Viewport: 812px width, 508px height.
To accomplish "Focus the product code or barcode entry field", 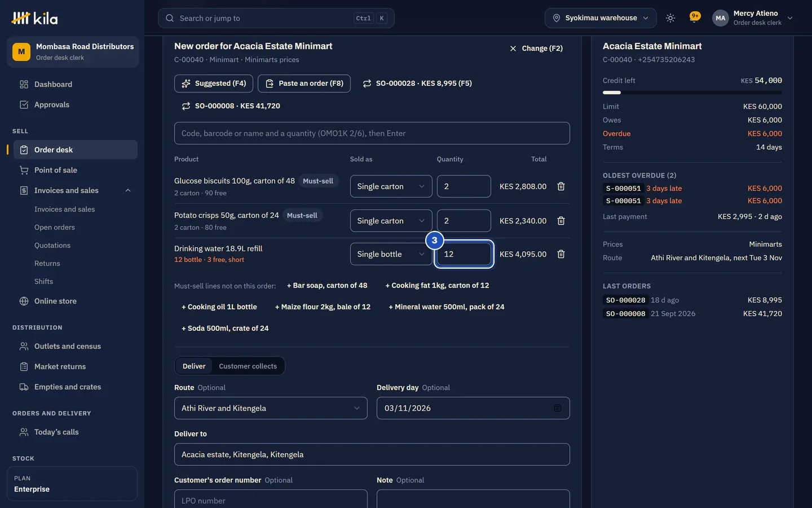I will 372,133.
